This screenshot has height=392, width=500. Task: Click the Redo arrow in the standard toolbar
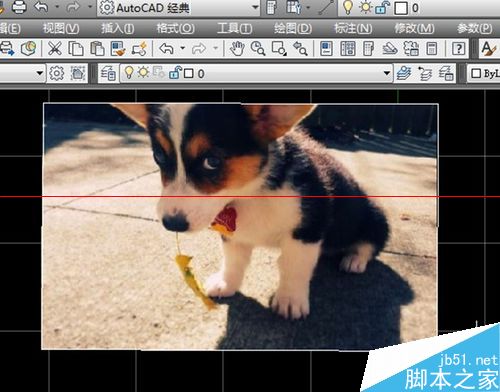tap(199, 49)
